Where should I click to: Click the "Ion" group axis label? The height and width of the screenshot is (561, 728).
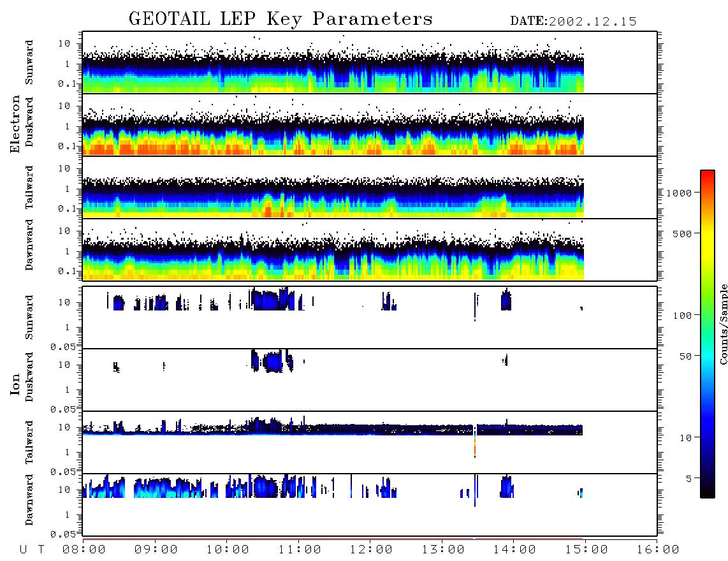15,384
